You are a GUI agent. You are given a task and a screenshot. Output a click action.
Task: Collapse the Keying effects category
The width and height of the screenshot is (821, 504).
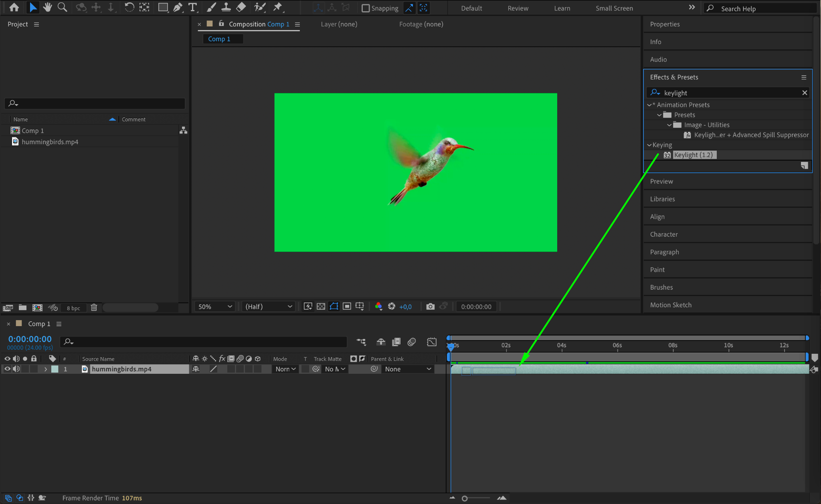pyautogui.click(x=649, y=145)
